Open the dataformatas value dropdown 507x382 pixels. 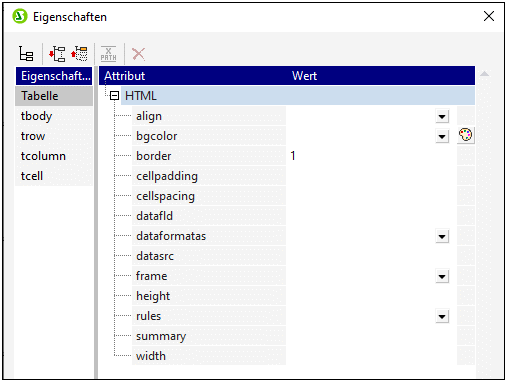click(442, 236)
